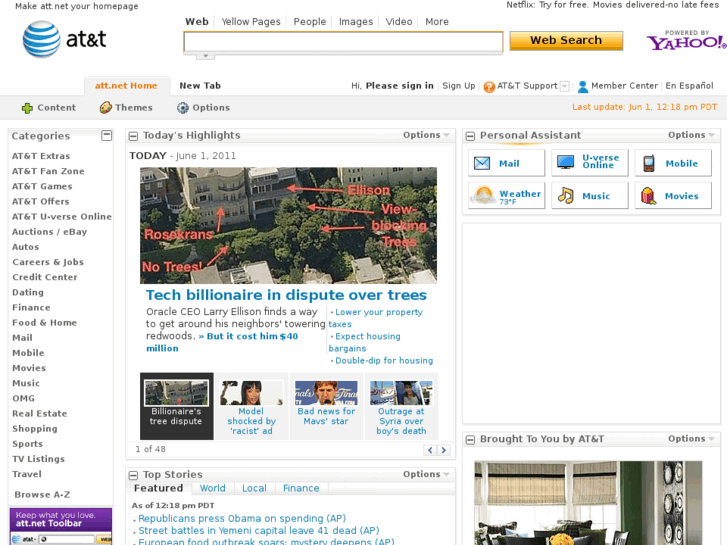
Task: Click the Netflix try for free ad
Action: (x=612, y=5)
